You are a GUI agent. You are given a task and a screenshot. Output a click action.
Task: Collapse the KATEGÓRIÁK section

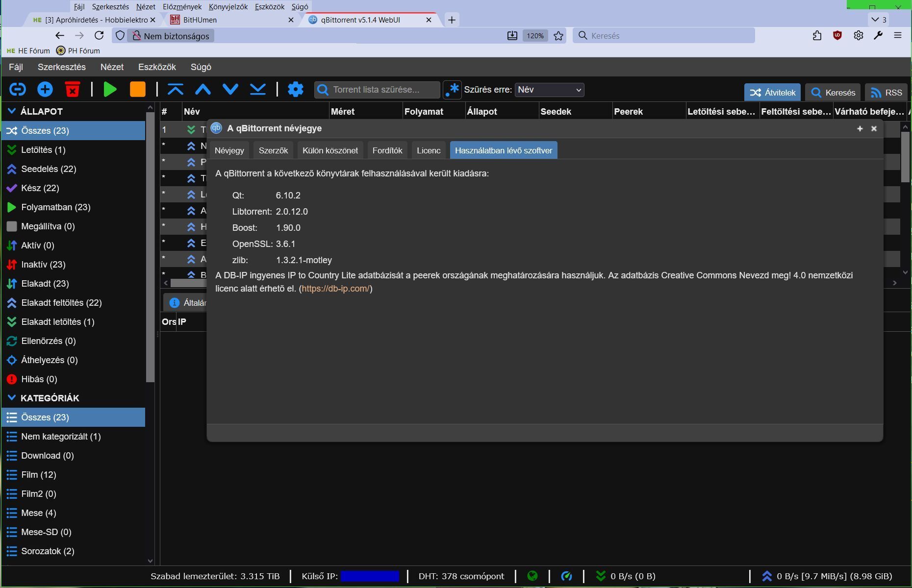12,398
